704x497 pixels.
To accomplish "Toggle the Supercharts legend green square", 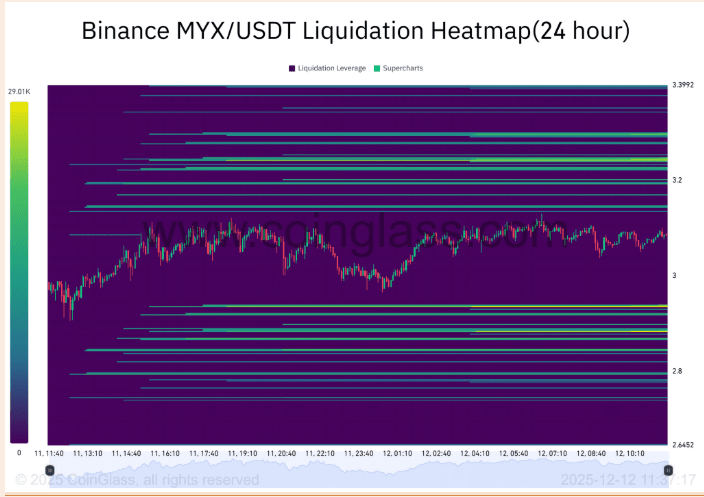I will 377,68.
